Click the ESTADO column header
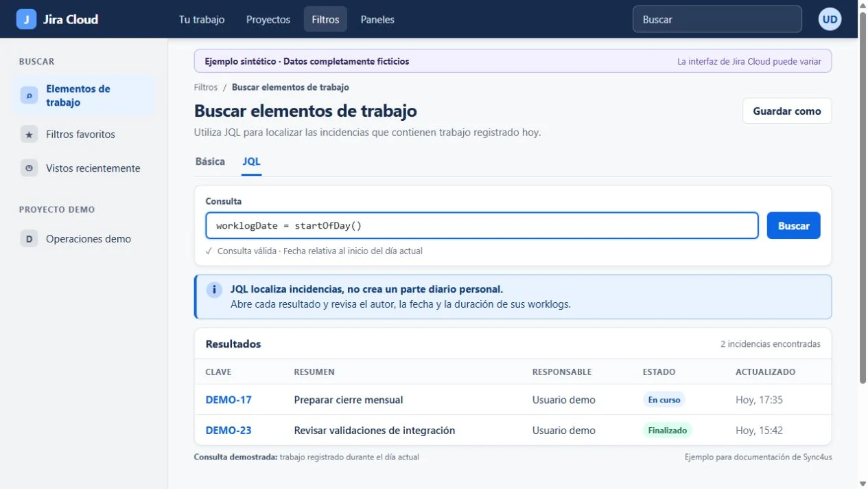Viewport: 868px width, 489px height. point(659,372)
